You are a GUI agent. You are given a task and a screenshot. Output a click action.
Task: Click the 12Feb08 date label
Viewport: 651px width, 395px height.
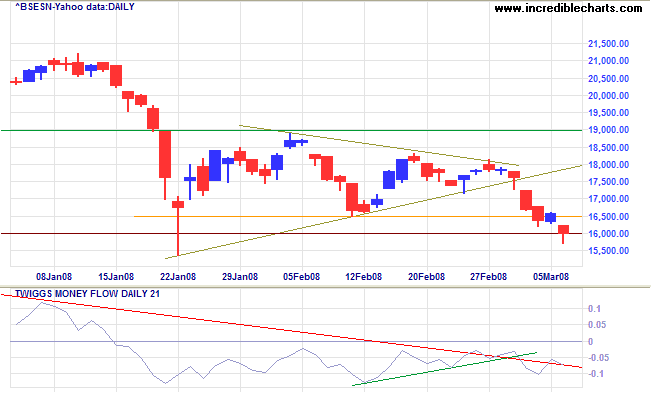364,277
